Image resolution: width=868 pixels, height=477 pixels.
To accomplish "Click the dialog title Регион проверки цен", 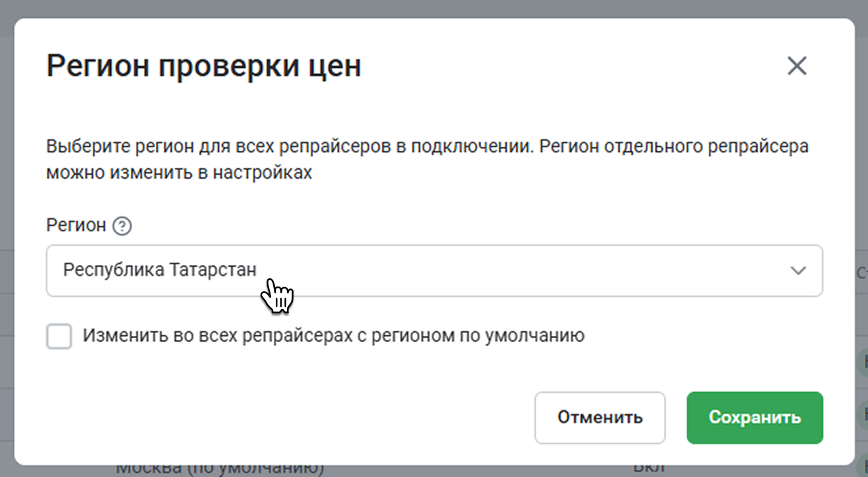I will point(204,66).
